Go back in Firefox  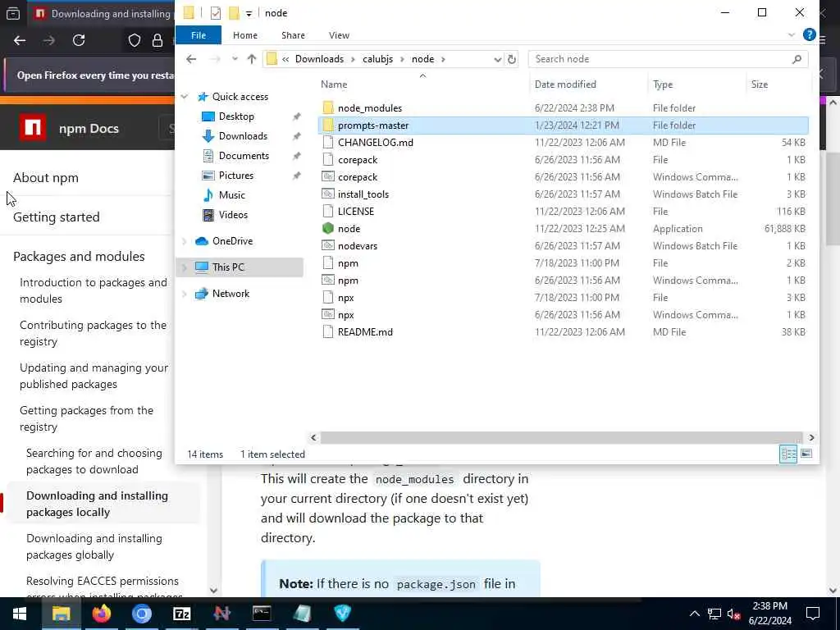point(20,40)
